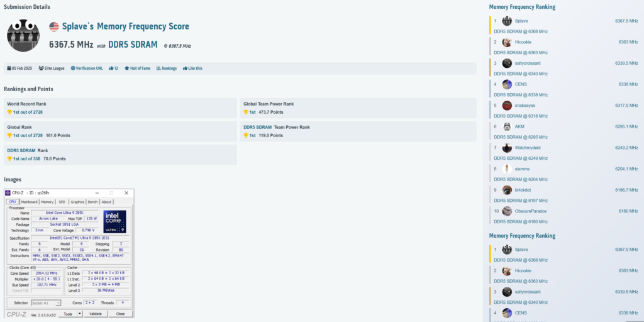
Task: Open '1st out of 2728' under World Record Rank
Action: tap(28, 112)
